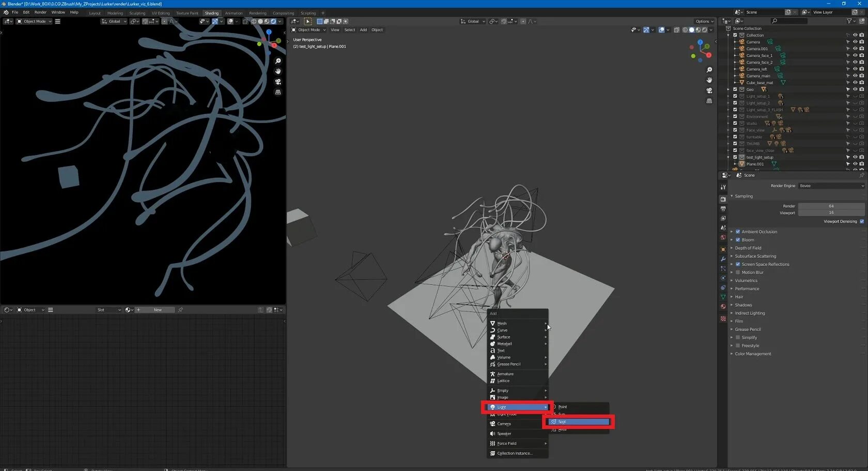The width and height of the screenshot is (868, 471).
Task: Click the pan hand icon in the right viewport
Action: click(709, 80)
